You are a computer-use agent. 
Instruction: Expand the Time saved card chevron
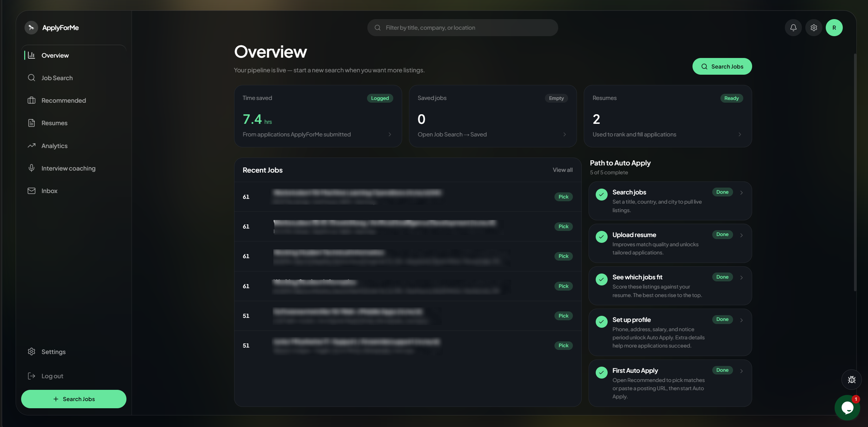tap(390, 134)
